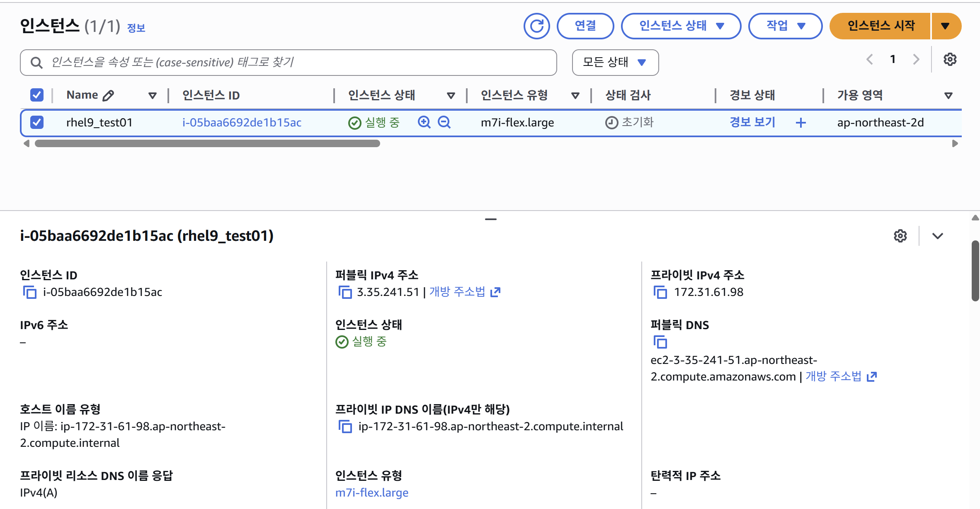
Task: Click the horizontal table scrollbar
Action: [x=207, y=143]
